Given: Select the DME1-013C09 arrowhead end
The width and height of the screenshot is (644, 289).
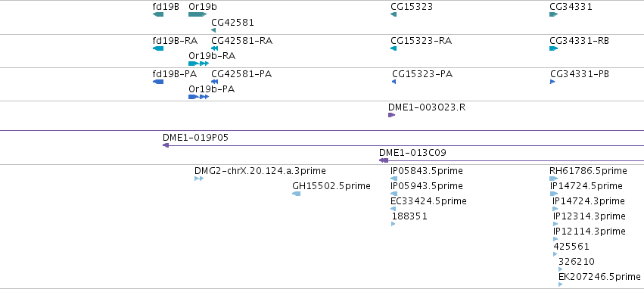Looking at the screenshot, I should pyautogui.click(x=384, y=160).
